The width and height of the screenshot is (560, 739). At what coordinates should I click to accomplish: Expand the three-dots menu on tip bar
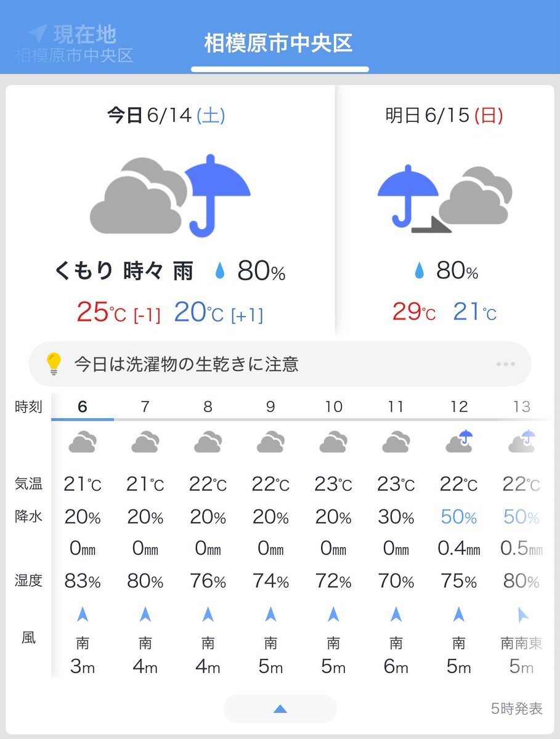[505, 364]
